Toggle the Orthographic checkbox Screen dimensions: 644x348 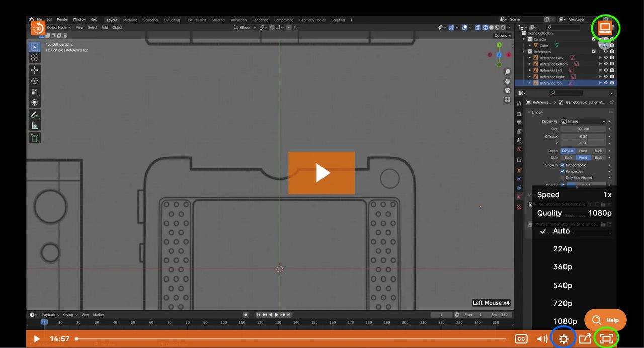click(562, 165)
